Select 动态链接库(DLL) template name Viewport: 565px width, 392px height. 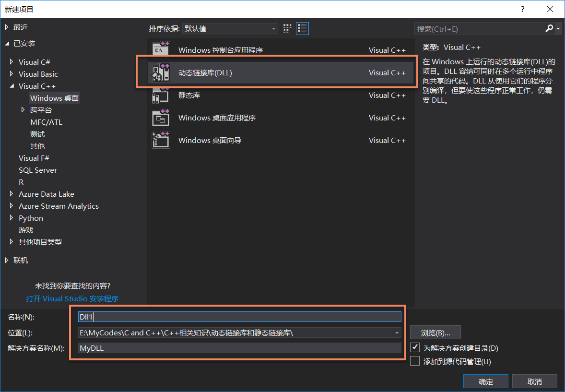pyautogui.click(x=205, y=73)
